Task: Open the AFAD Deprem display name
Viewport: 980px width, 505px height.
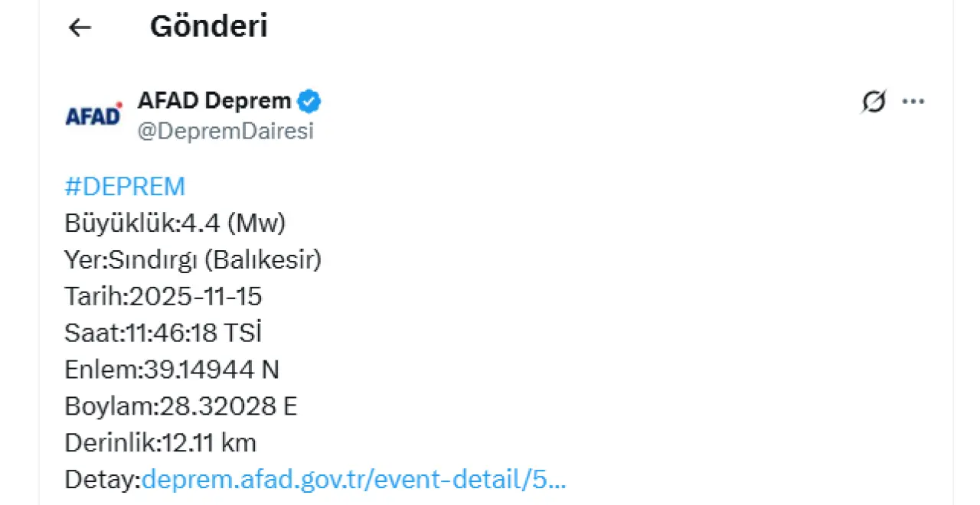Action: click(x=214, y=101)
